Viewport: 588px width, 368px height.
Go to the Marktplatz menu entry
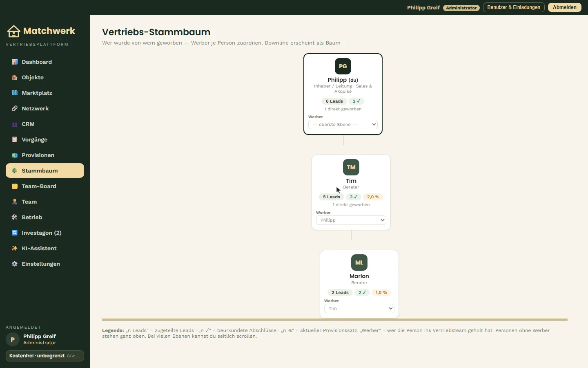point(45,93)
